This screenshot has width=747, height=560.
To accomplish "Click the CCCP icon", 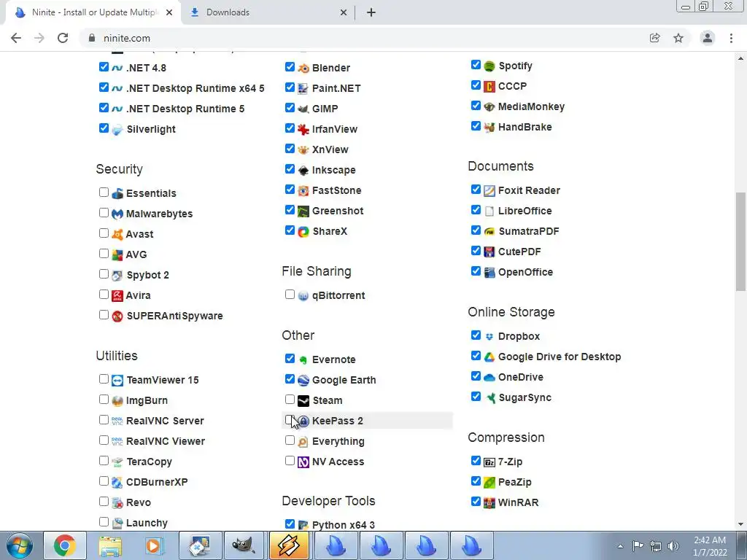I will 489,87.
